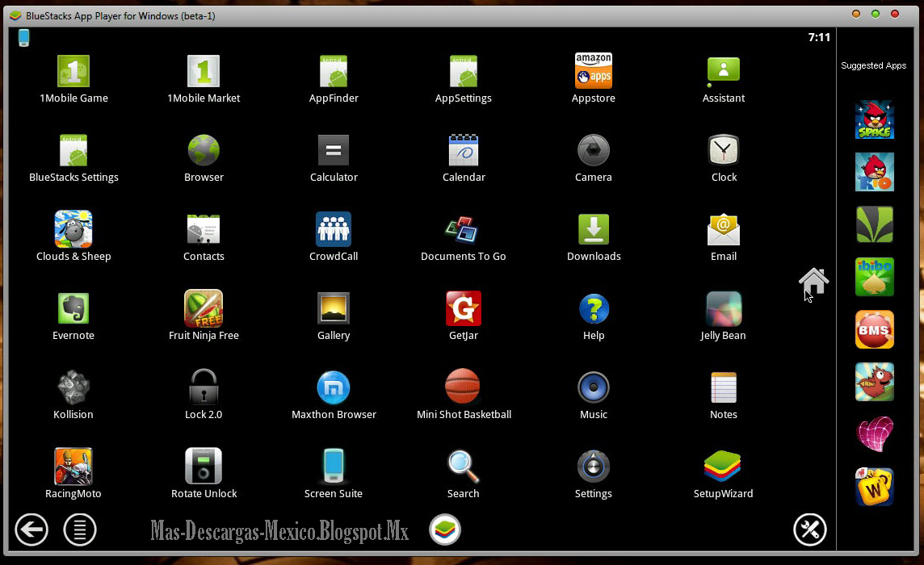This screenshot has width=924, height=565.
Task: Open the Downloads app
Action: [594, 229]
